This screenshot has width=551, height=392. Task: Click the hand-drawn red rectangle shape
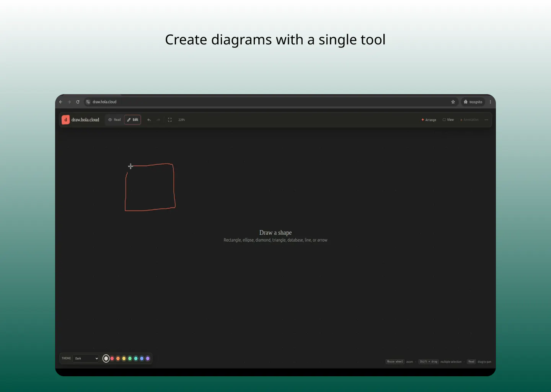pyautogui.click(x=150, y=187)
